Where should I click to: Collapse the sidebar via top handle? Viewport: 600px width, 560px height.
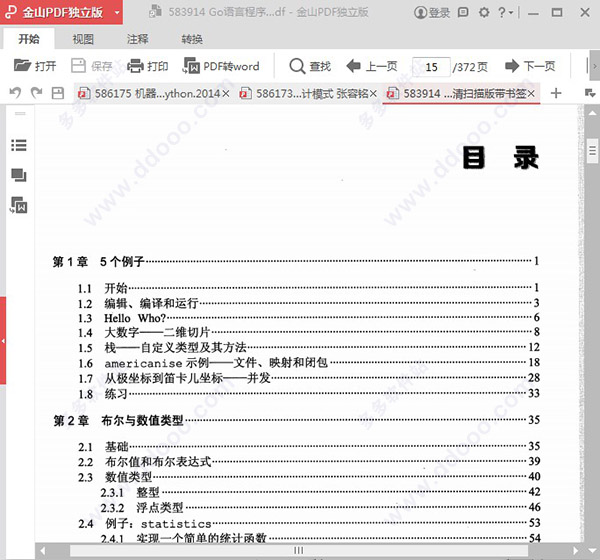tap(20, 114)
